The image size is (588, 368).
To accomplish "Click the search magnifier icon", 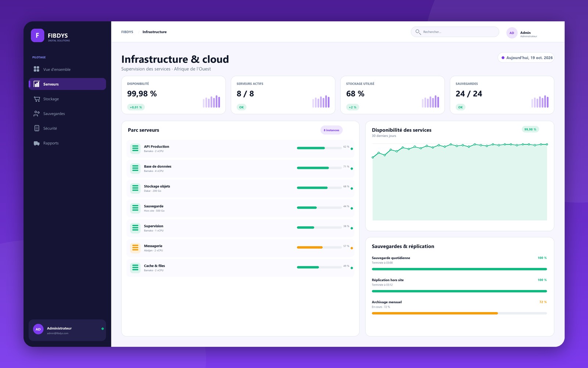I will coord(418,32).
